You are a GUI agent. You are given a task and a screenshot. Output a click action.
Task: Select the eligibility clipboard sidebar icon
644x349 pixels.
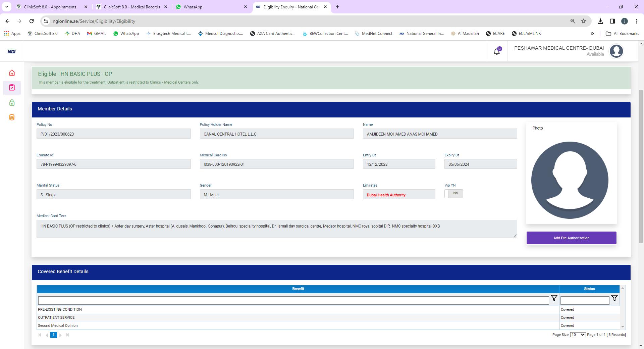point(12,88)
